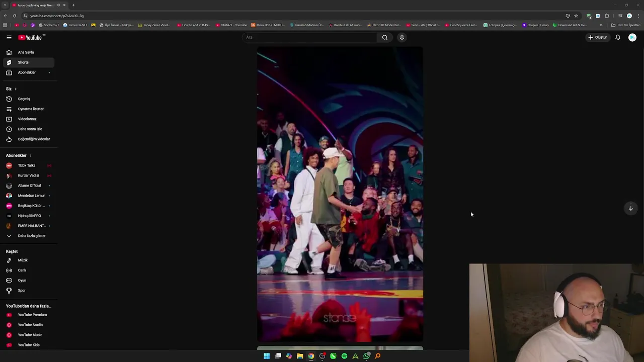This screenshot has width=644, height=362.
Task: Open Bambu Lab A1 mini bookmark
Action: pos(345,25)
